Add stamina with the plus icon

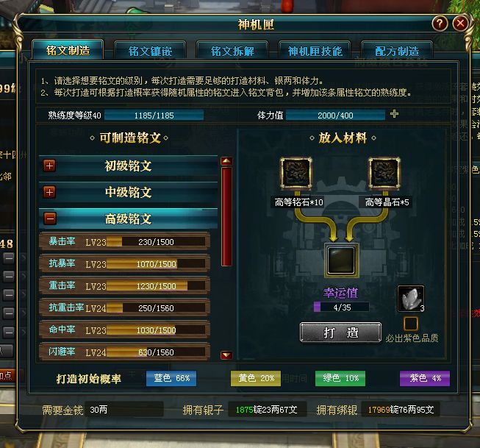pos(394,114)
